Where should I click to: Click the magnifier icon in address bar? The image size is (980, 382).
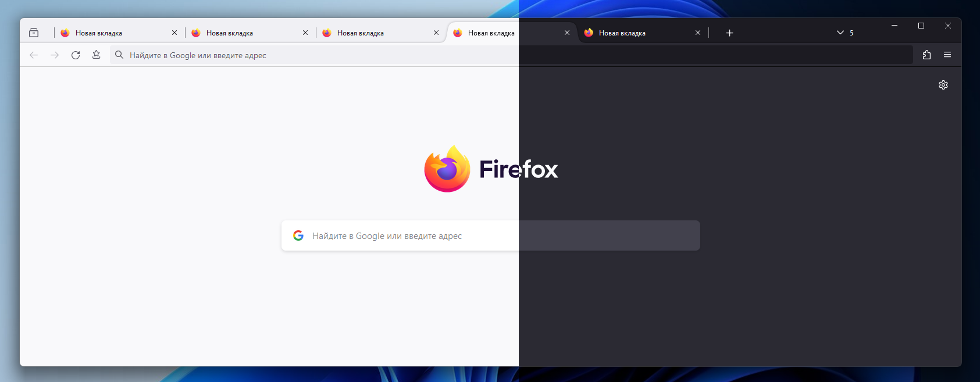click(x=119, y=55)
